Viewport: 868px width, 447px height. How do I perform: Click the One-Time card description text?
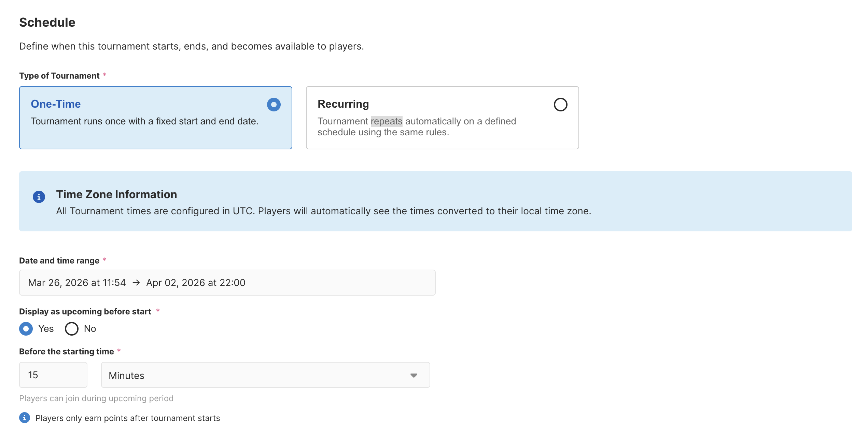(144, 121)
